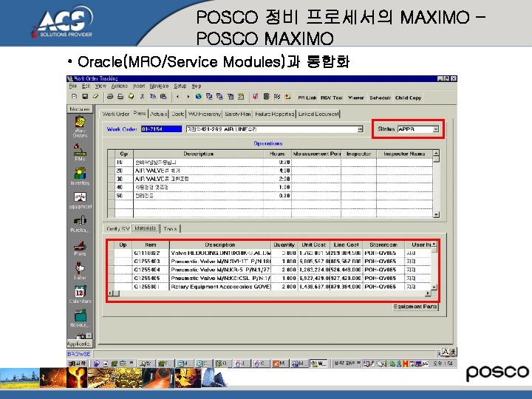
Task: Open Resources module in sidebar
Action: [80, 318]
